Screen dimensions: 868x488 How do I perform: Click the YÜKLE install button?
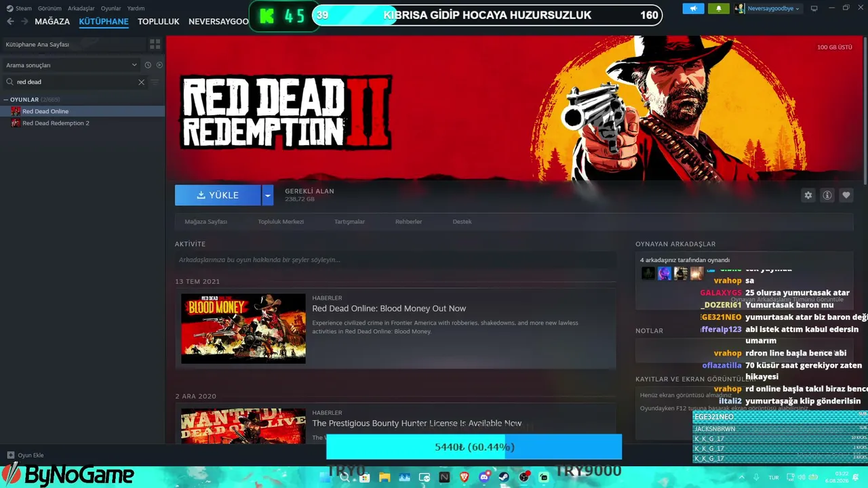pyautogui.click(x=218, y=195)
